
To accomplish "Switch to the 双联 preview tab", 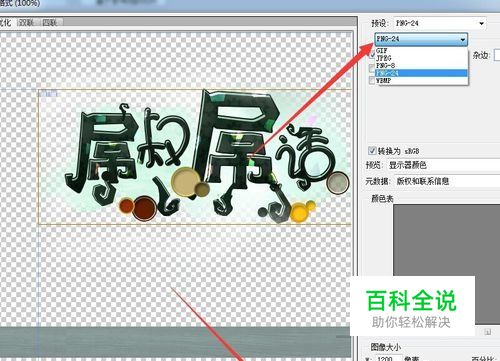I will [x=26, y=22].
